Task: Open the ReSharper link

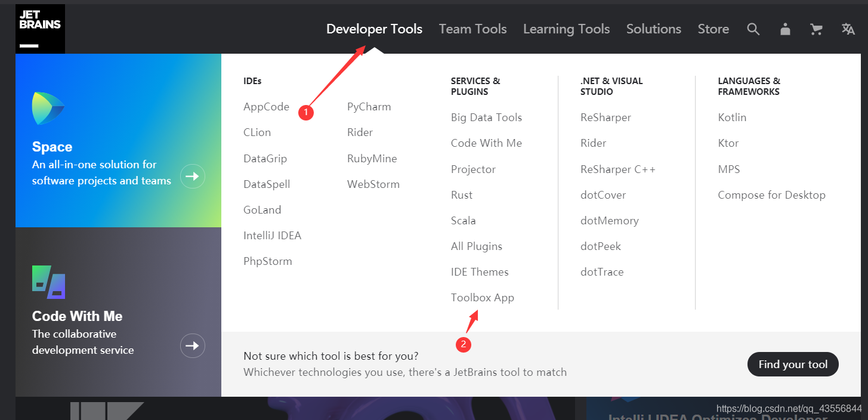Action: [606, 118]
